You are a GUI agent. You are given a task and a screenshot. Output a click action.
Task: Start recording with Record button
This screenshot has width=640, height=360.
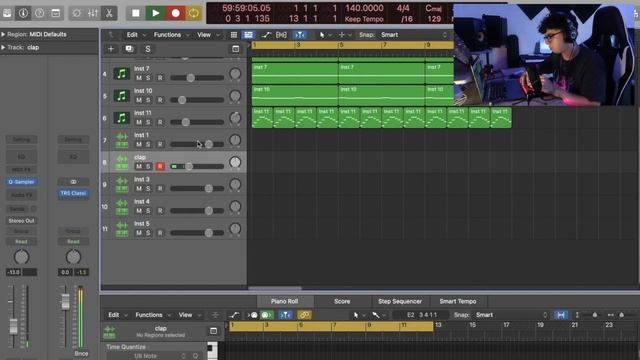[x=176, y=13]
